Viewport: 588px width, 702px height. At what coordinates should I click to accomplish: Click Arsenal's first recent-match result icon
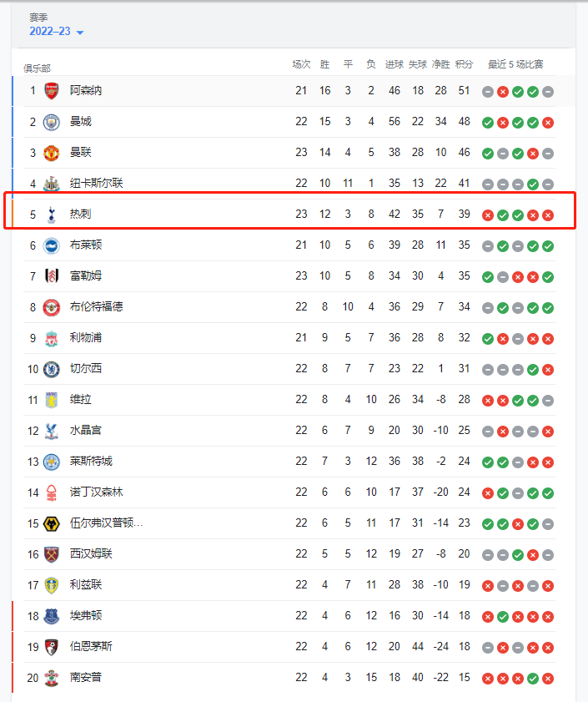tap(488, 92)
